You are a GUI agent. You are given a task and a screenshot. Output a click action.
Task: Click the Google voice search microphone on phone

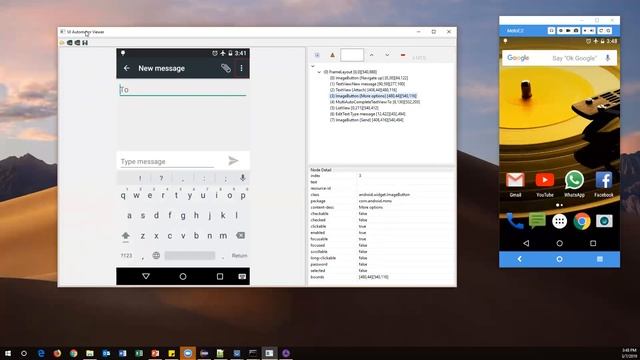click(608, 58)
